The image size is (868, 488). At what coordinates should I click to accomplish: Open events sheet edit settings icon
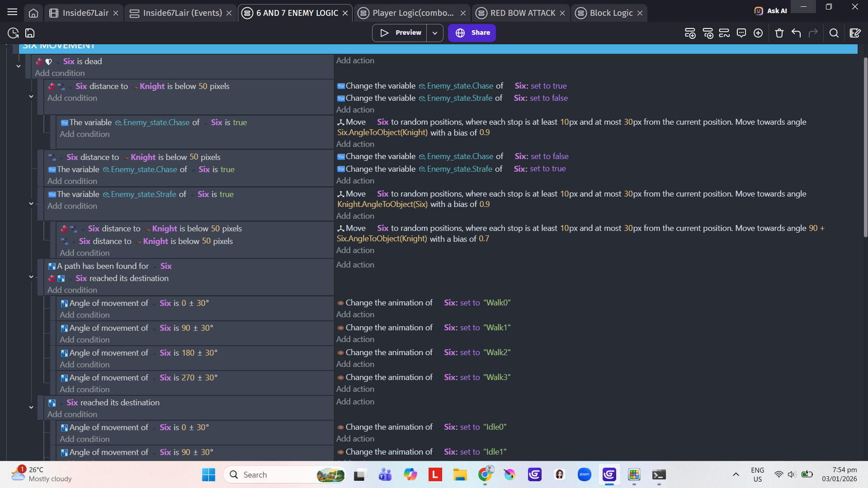(855, 33)
